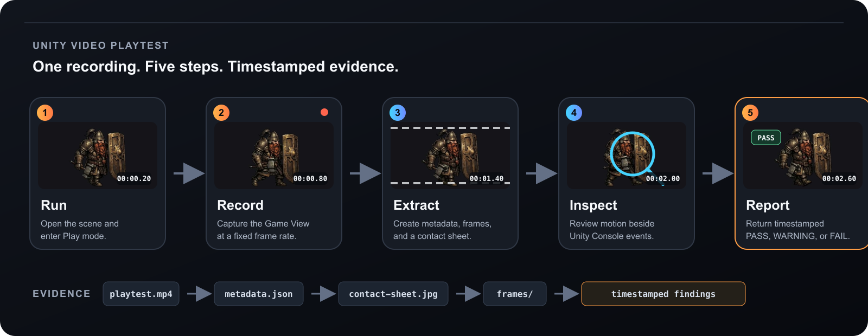This screenshot has width=868, height=336.
Task: Select the orange step 2 badge
Action: (x=221, y=113)
